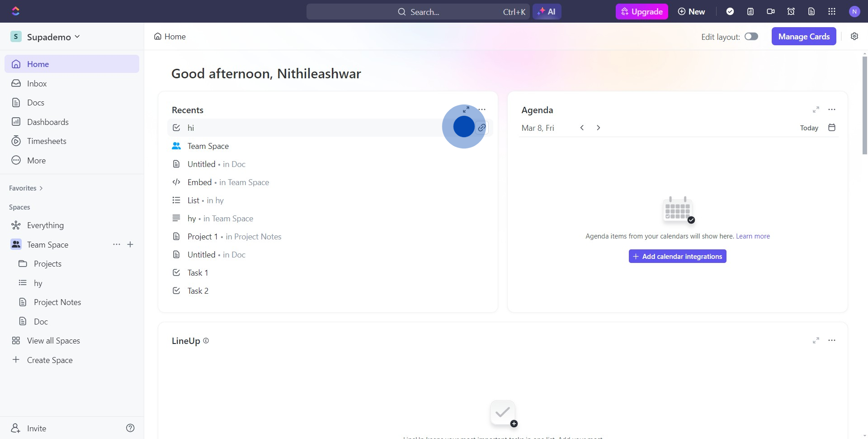Click the record clip camera icon
The height and width of the screenshot is (439, 868).
(771, 12)
